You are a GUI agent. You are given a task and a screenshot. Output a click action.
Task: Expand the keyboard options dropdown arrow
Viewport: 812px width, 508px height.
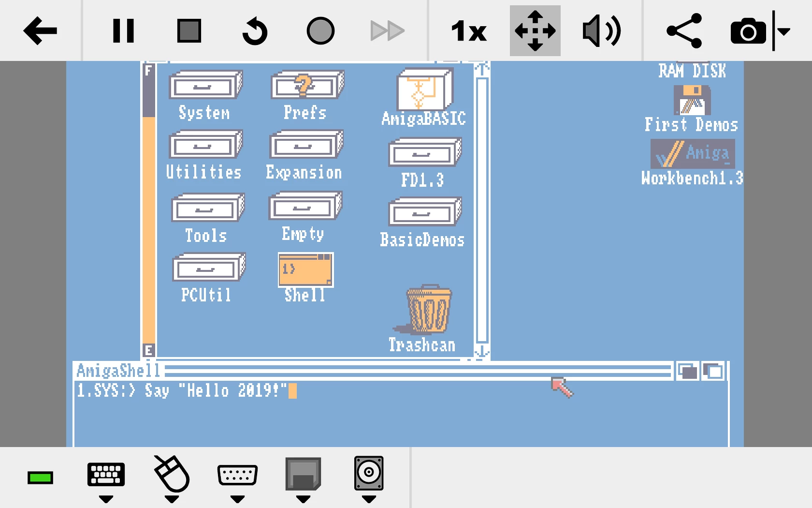click(106, 499)
